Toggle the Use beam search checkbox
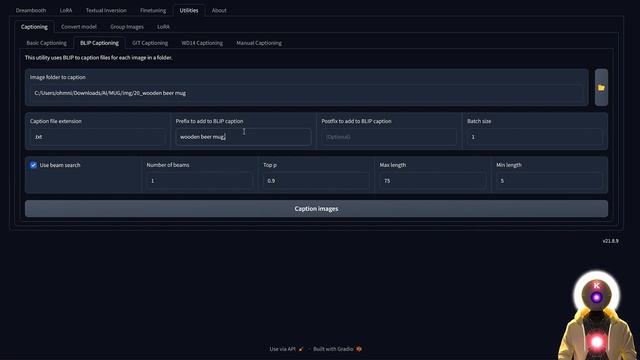The height and width of the screenshot is (360, 640). (x=33, y=165)
